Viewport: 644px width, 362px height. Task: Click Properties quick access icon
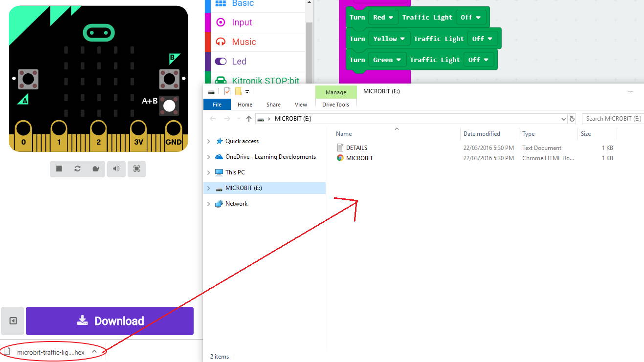point(227,91)
